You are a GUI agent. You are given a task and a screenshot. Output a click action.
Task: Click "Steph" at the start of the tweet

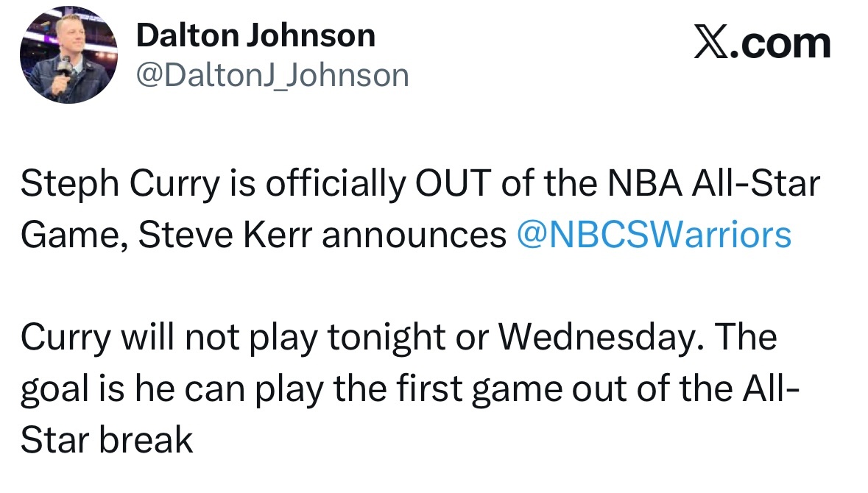pos(63,185)
